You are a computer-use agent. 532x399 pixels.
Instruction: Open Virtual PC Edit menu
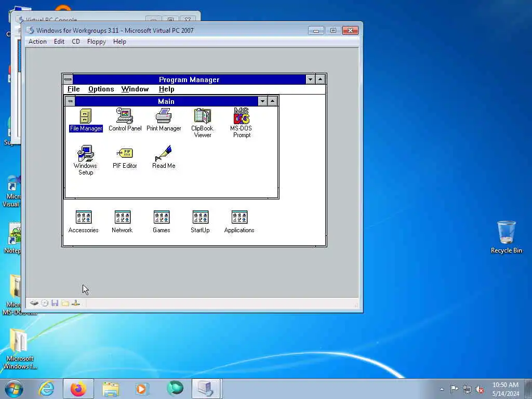59,42
